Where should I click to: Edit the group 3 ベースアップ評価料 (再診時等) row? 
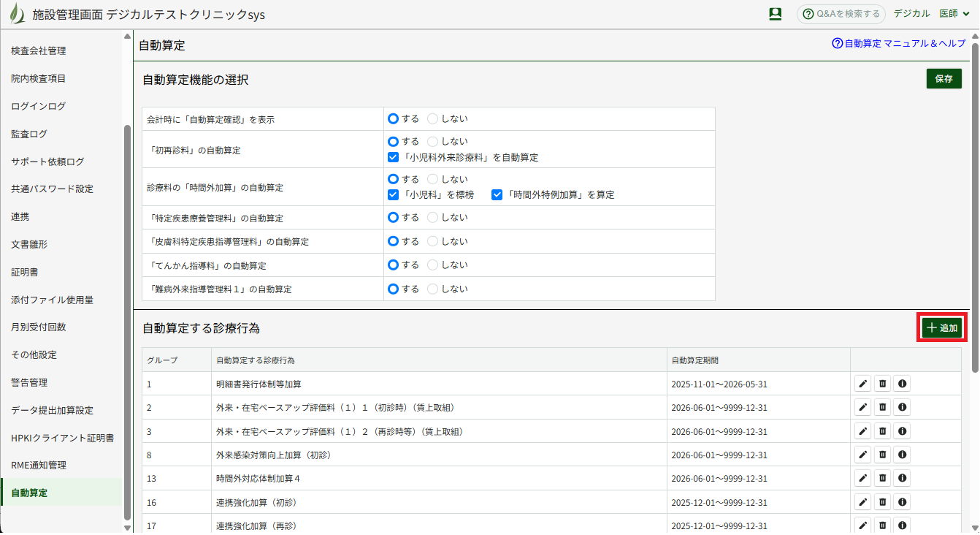pyautogui.click(x=863, y=431)
